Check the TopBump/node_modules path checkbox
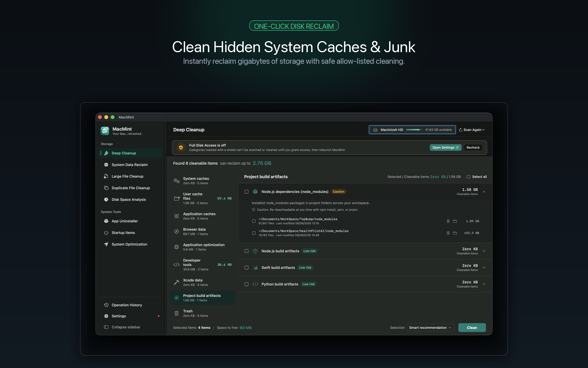 pyautogui.click(x=254, y=221)
